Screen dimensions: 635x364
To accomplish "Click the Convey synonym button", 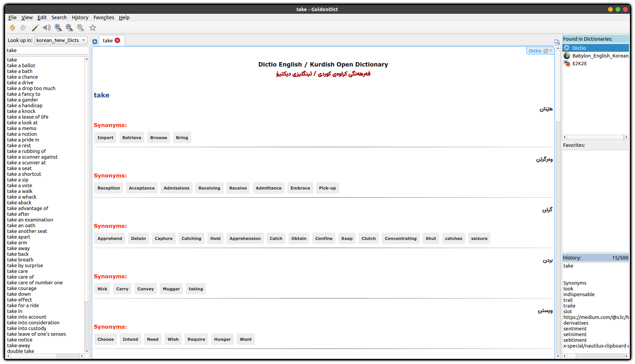I will tap(146, 289).
